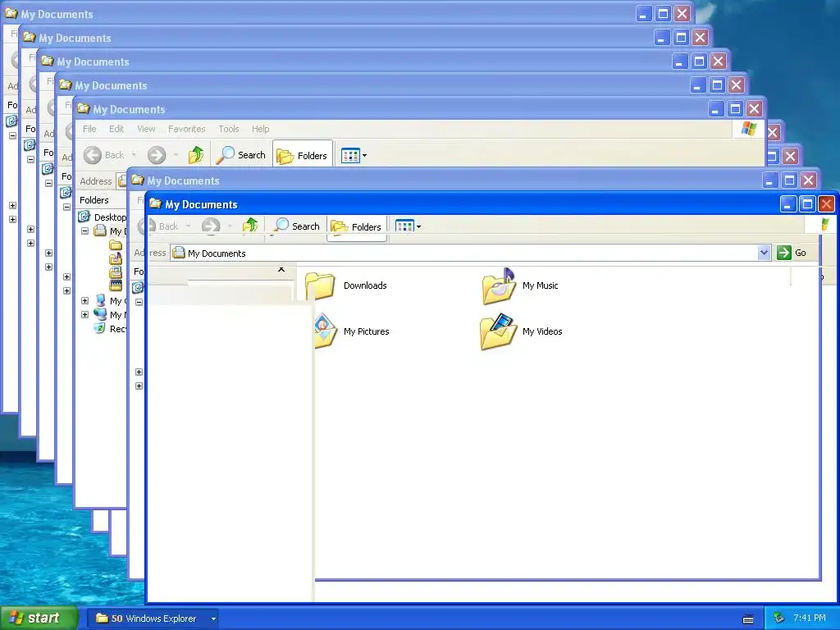Click Search in the menu-bar window
This screenshot has width=840, height=630.
(241, 155)
